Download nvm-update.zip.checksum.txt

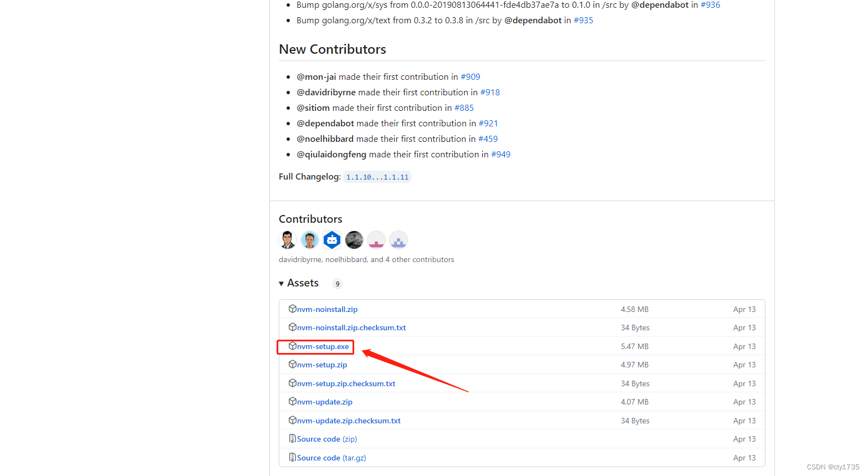349,421
